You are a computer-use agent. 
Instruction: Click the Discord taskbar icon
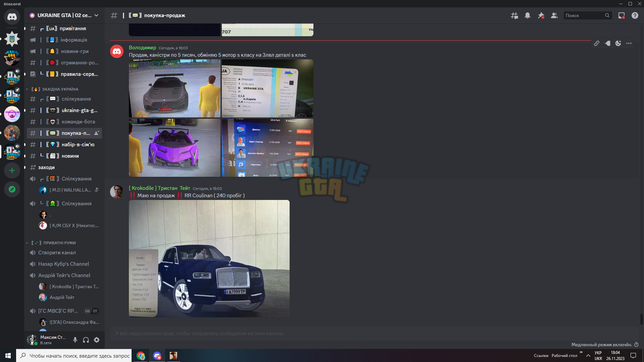[157, 356]
